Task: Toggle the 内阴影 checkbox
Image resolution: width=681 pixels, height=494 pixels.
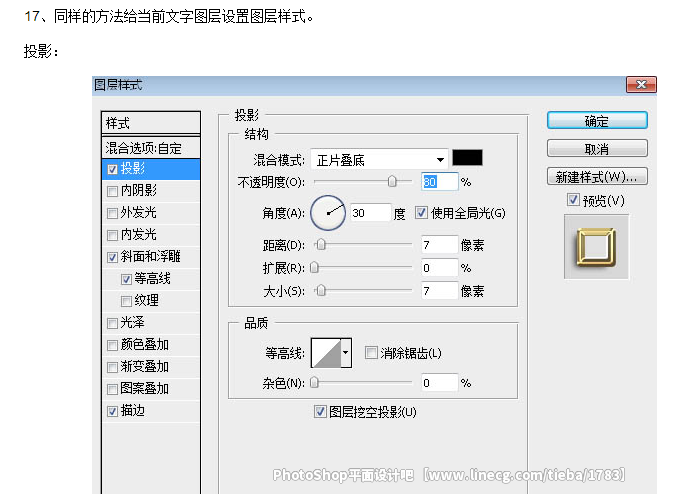Action: click(x=112, y=190)
